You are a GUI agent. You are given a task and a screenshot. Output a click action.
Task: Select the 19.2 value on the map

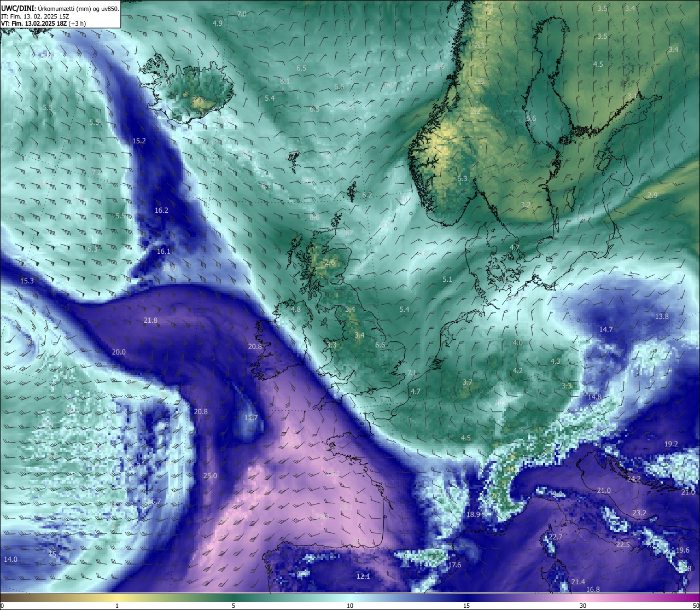coord(671,444)
